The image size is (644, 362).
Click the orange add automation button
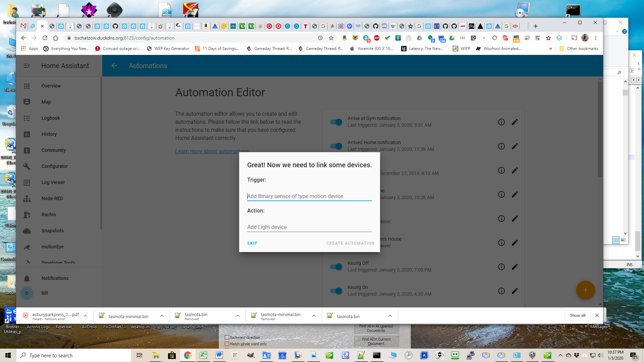coord(585,290)
